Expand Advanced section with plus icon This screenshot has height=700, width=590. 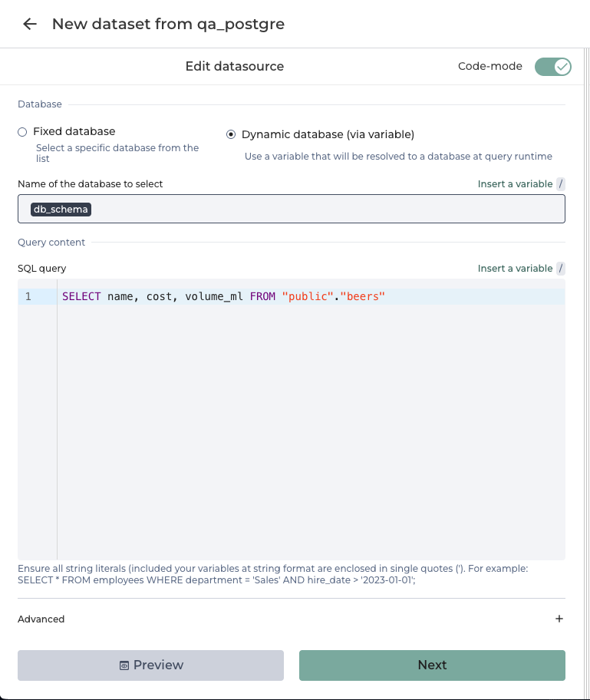559,619
